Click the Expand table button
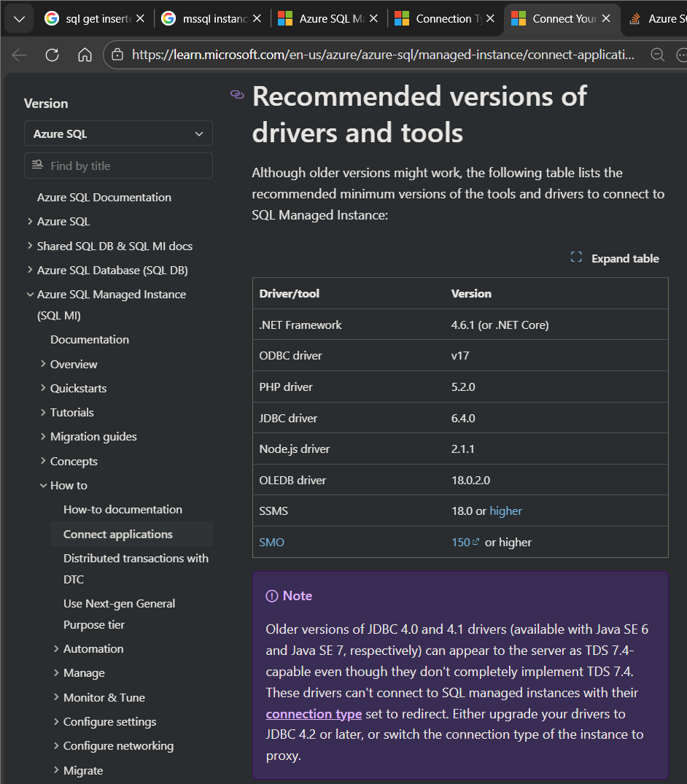The image size is (687, 784). pyautogui.click(x=615, y=258)
